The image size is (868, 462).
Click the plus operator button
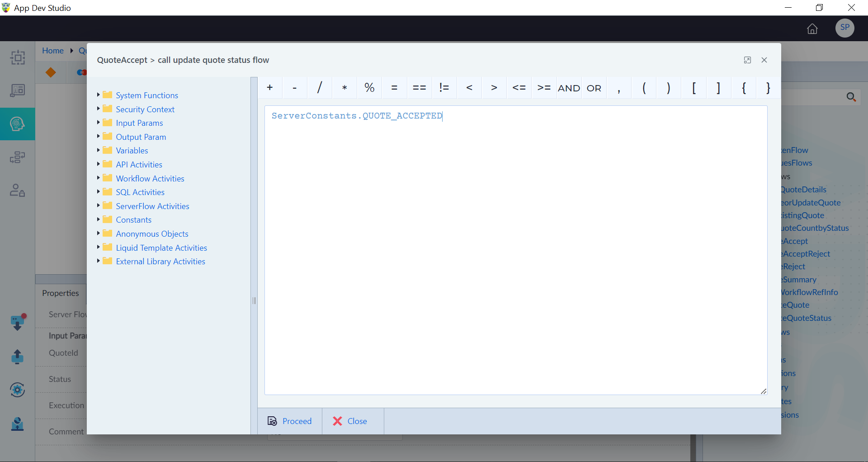tap(270, 88)
